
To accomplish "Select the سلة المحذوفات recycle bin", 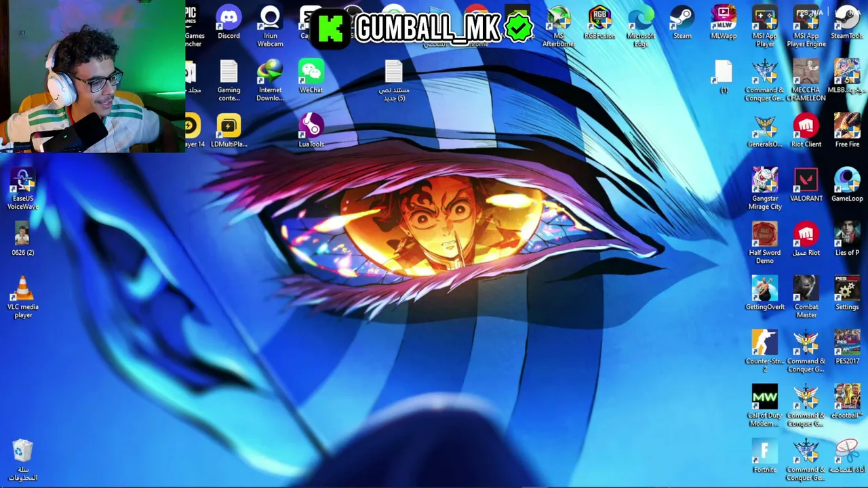I will 23,460.
